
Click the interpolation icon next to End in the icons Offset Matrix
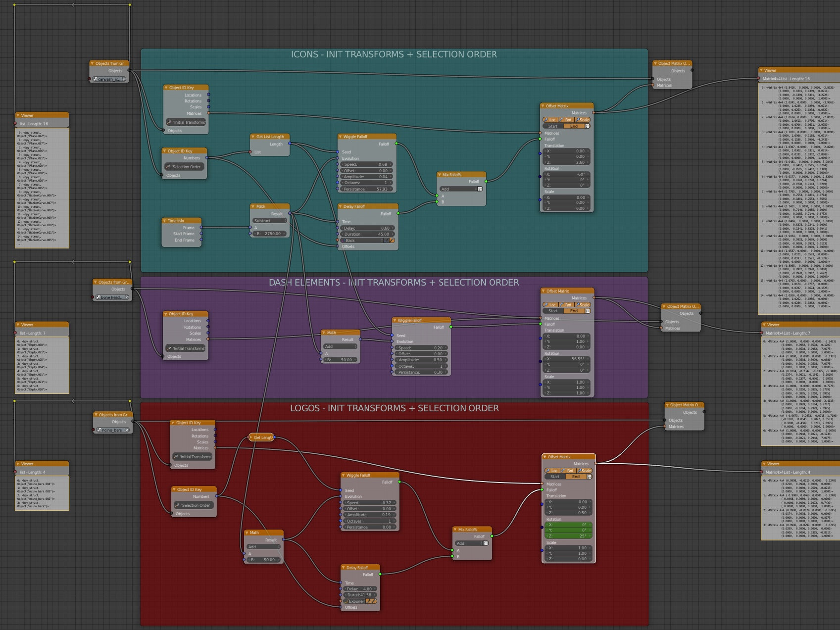pyautogui.click(x=587, y=126)
